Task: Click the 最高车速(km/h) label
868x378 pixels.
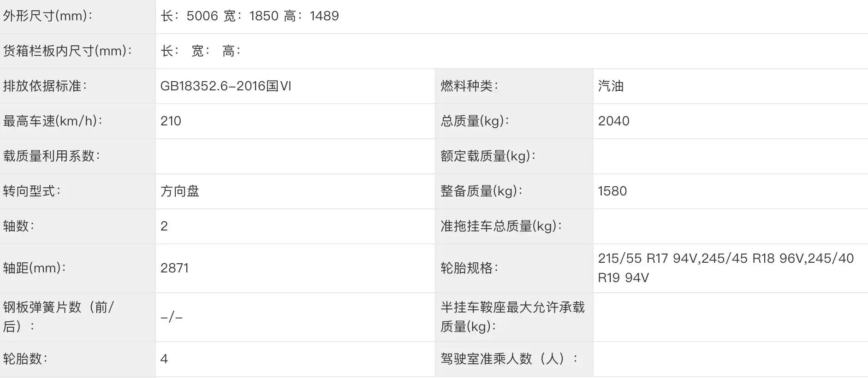Action: click(53, 121)
